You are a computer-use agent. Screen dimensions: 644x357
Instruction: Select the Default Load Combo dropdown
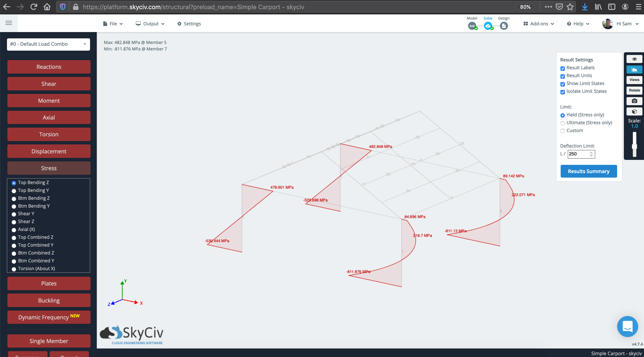click(x=48, y=44)
